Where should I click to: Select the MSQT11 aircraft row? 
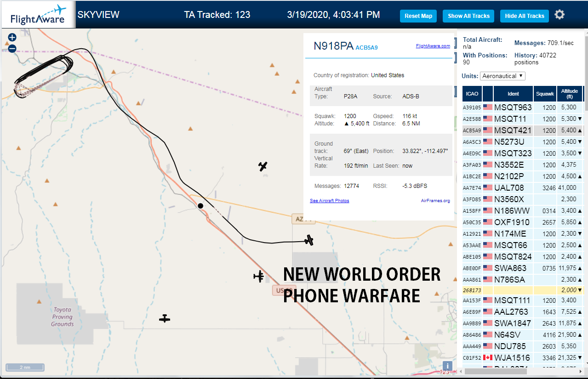click(523, 119)
